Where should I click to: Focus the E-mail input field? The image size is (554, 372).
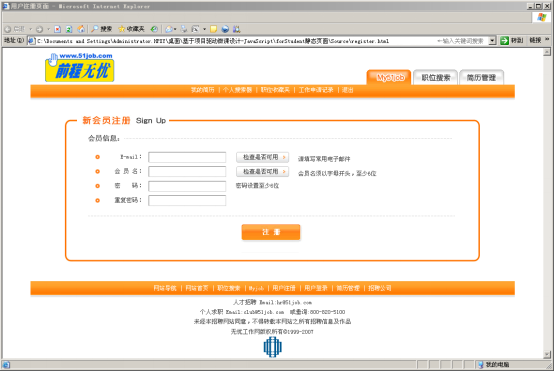(187, 157)
